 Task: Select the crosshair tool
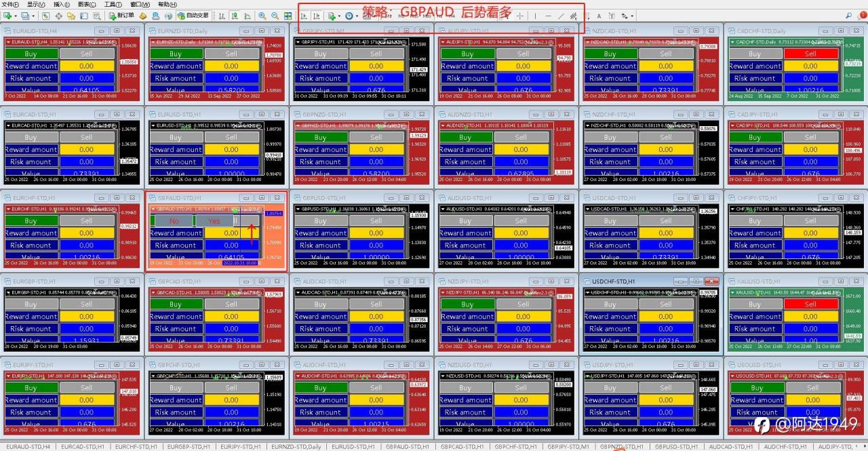(520, 15)
